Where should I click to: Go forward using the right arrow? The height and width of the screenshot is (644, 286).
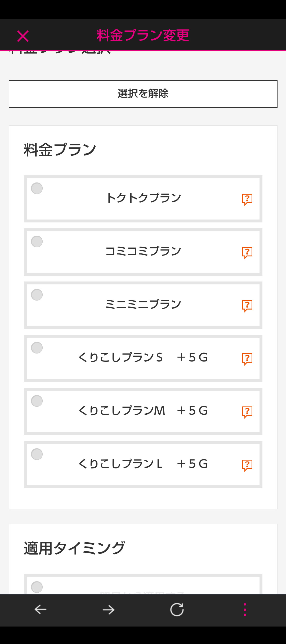(x=109, y=610)
